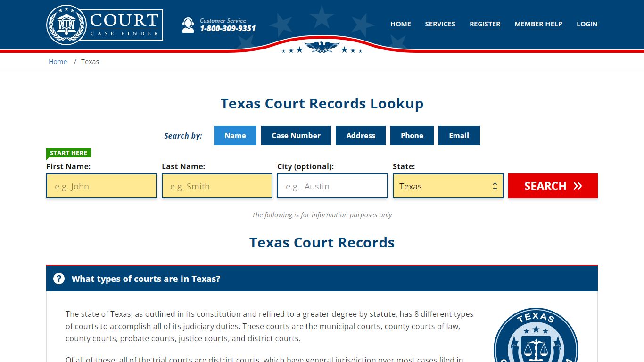Screen dimensions: 644x362
Task: Click the Texas court seal badge
Action: pyautogui.click(x=536, y=335)
